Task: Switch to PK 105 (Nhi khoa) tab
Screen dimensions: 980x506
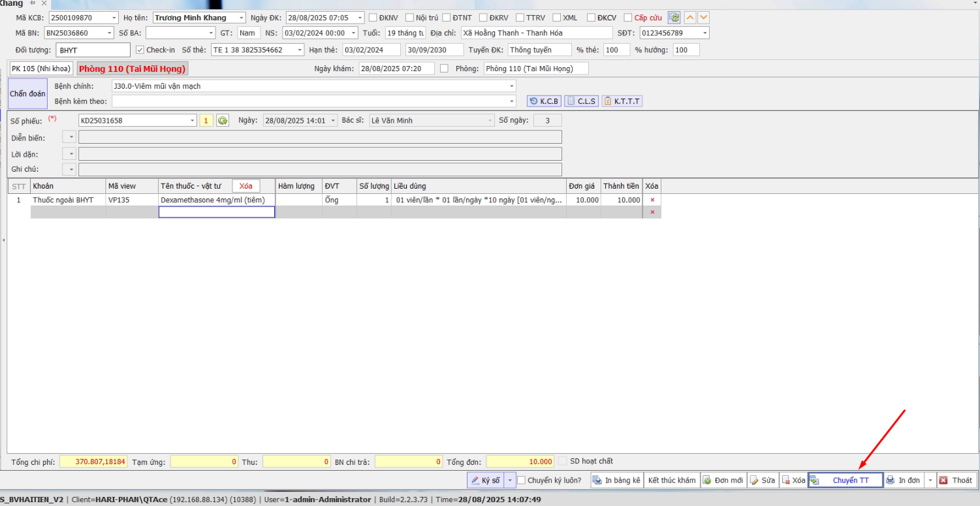Action: click(41, 69)
